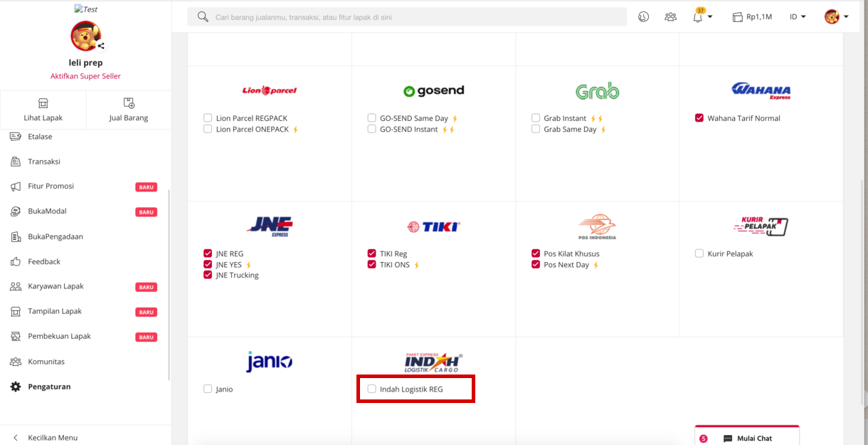
Task: Select Fitur Promosi in the sidebar
Action: pyautogui.click(x=51, y=187)
